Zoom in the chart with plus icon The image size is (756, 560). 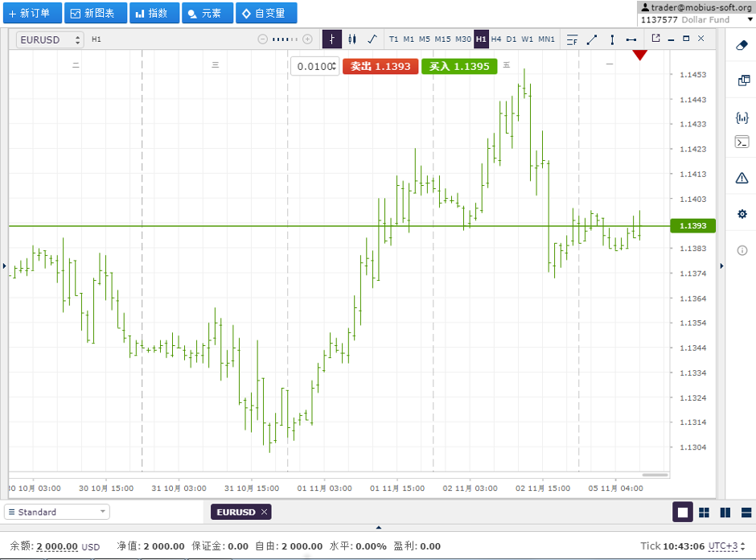point(307,39)
